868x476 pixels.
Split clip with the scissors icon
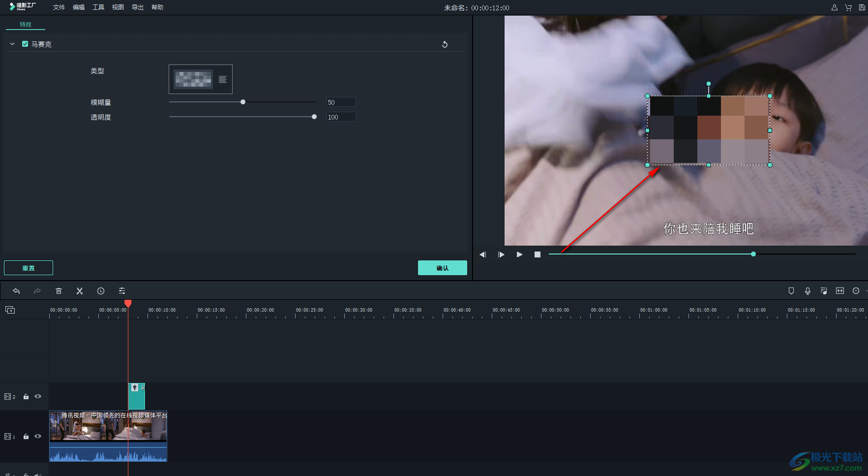click(80, 291)
